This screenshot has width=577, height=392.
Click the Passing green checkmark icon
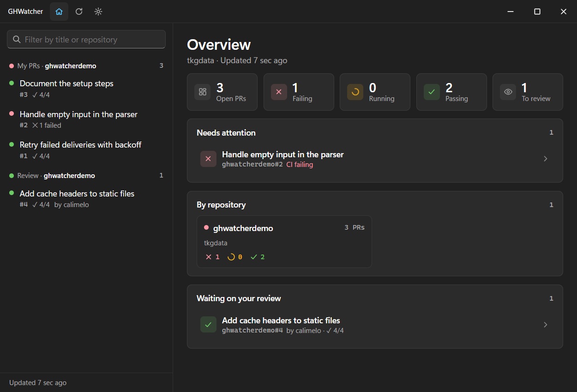pyautogui.click(x=432, y=92)
